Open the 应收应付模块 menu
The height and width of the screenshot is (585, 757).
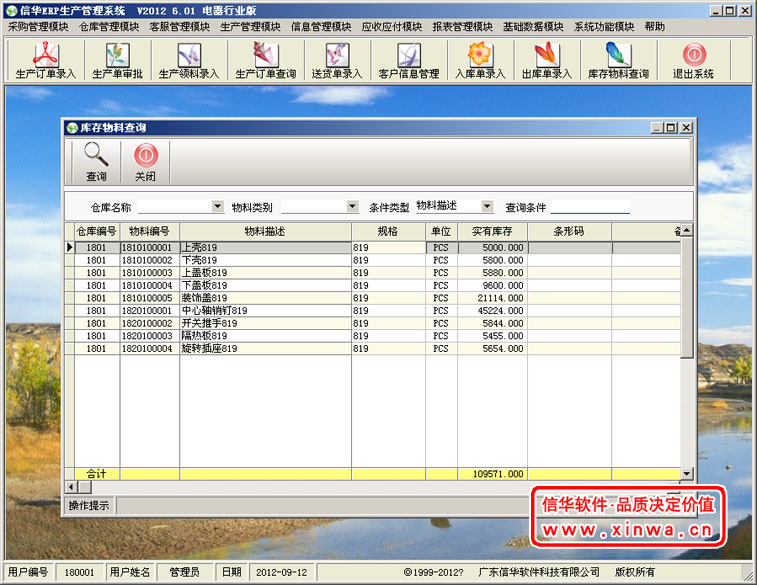click(x=392, y=27)
